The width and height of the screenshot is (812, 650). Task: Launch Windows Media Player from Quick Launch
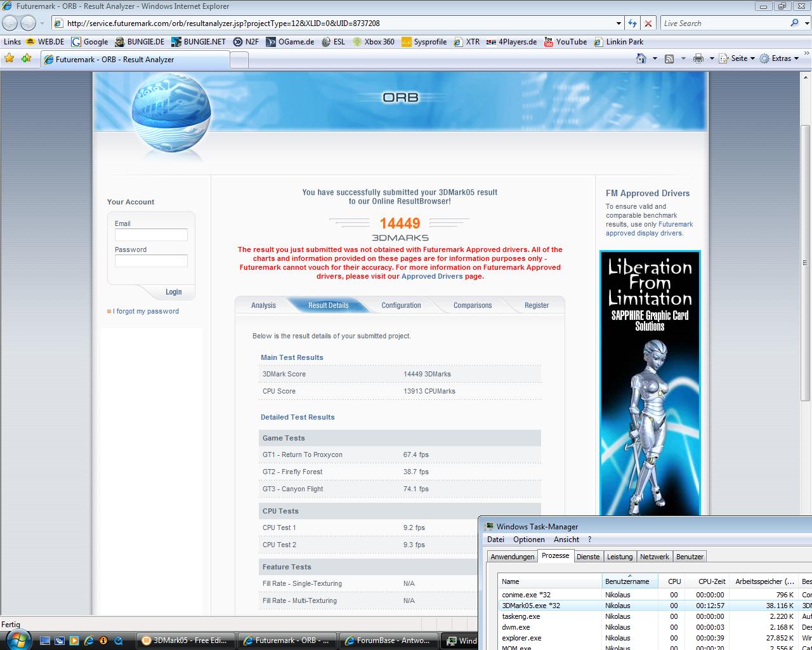click(74, 640)
